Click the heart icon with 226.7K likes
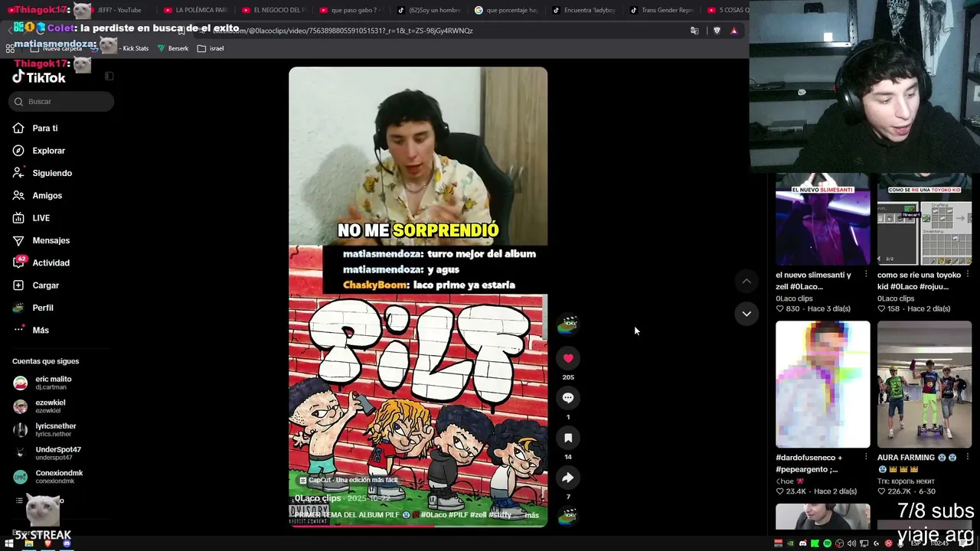980x551 pixels. point(882,491)
